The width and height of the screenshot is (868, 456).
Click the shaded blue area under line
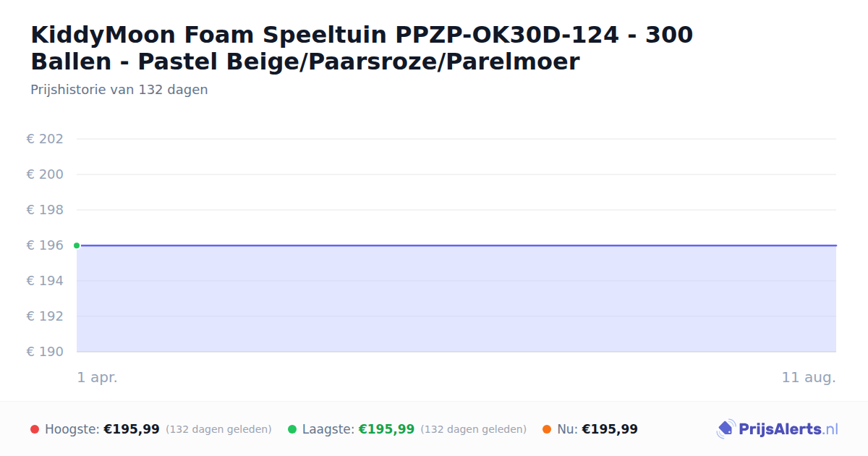pyautogui.click(x=456, y=299)
